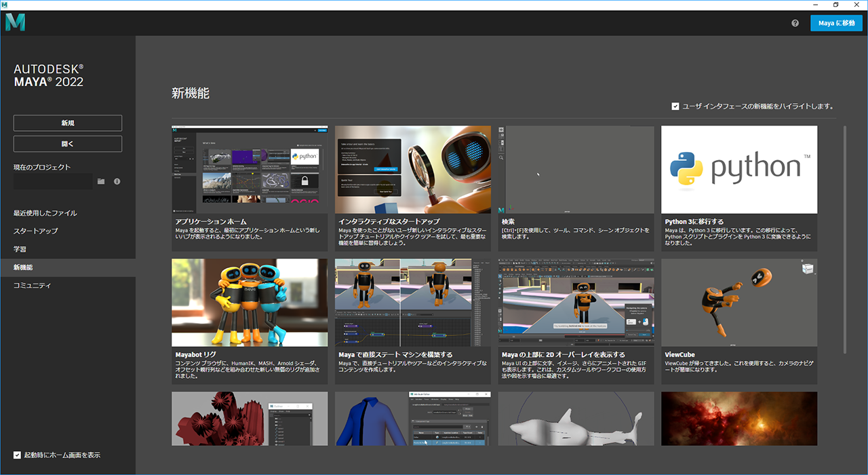The width and height of the screenshot is (868, 475).
Task: Open the 検索 feature thumbnail
Action: [576, 170]
